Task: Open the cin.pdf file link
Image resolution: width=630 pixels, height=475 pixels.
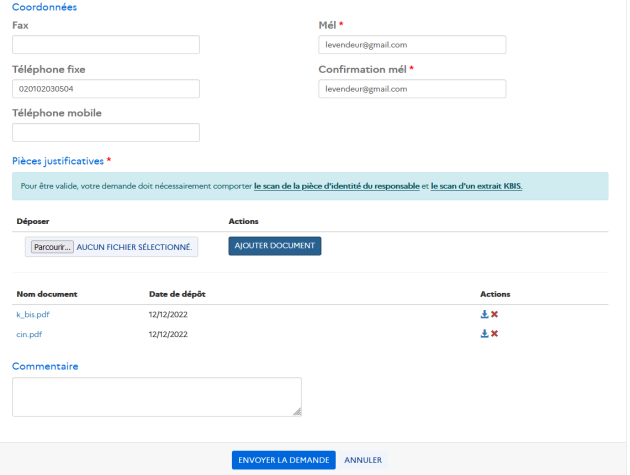Action: point(27,333)
